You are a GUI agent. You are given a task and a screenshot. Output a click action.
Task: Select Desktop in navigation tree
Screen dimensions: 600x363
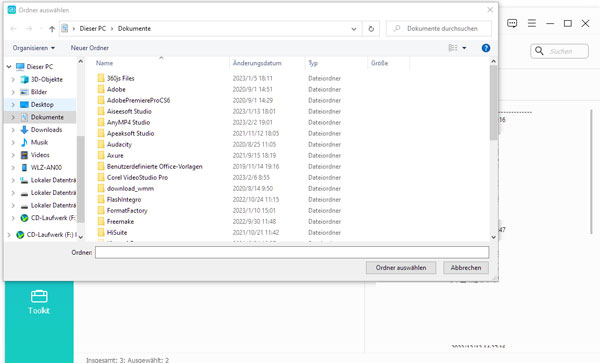click(x=42, y=104)
